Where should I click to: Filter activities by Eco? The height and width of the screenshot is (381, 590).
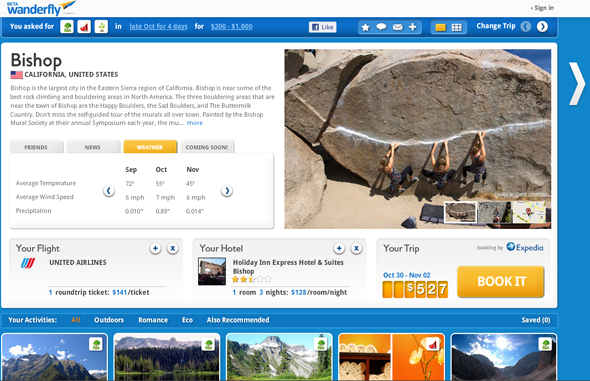(187, 320)
